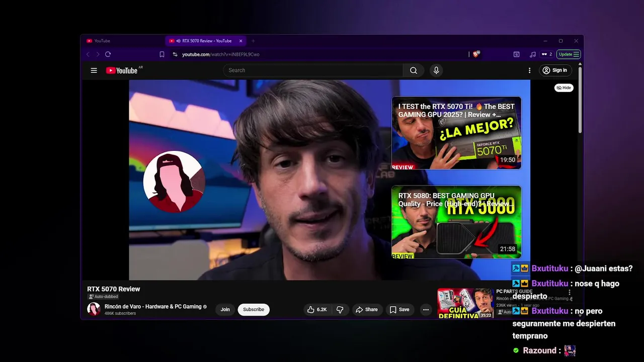Image resolution: width=644 pixels, height=362 pixels.
Task: Go forward with browser forward arrow
Action: coord(97,54)
